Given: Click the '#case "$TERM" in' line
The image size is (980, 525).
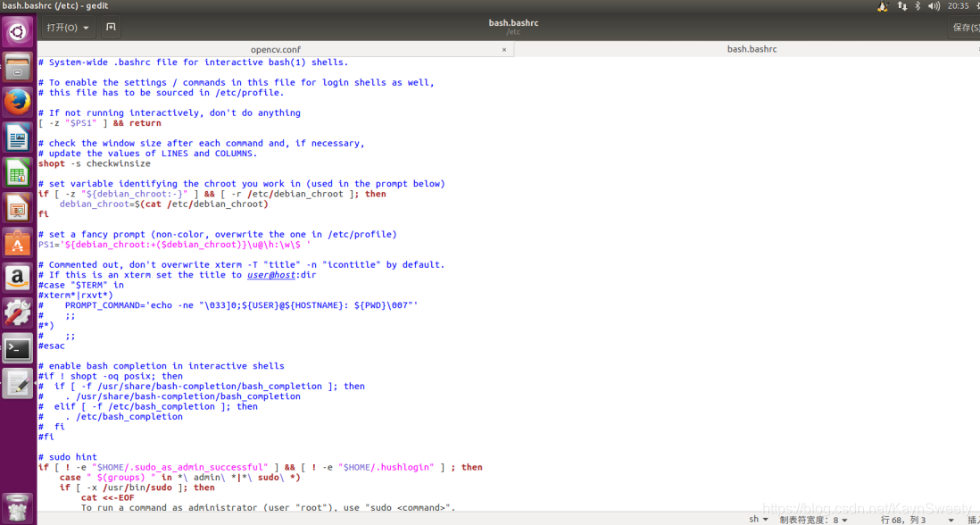Looking at the screenshot, I should (81, 285).
